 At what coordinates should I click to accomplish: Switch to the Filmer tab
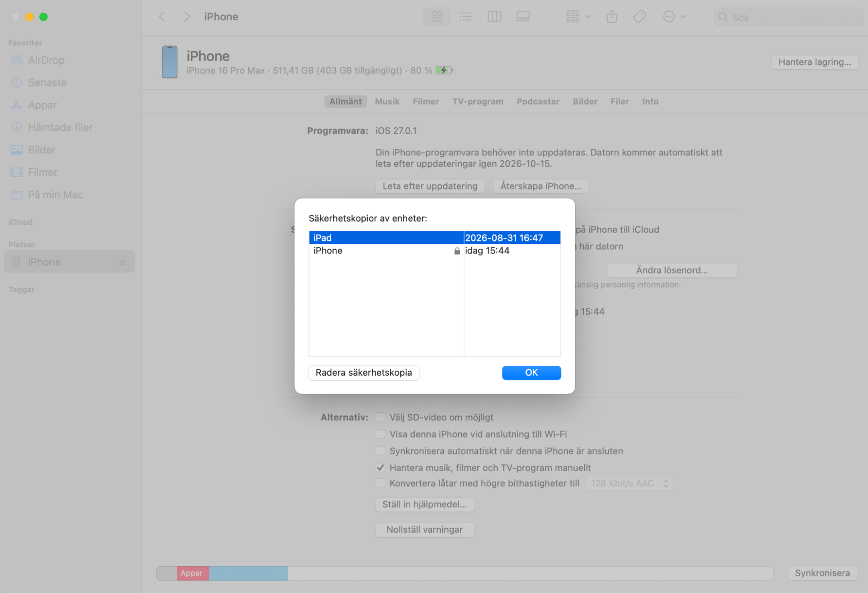click(x=426, y=102)
